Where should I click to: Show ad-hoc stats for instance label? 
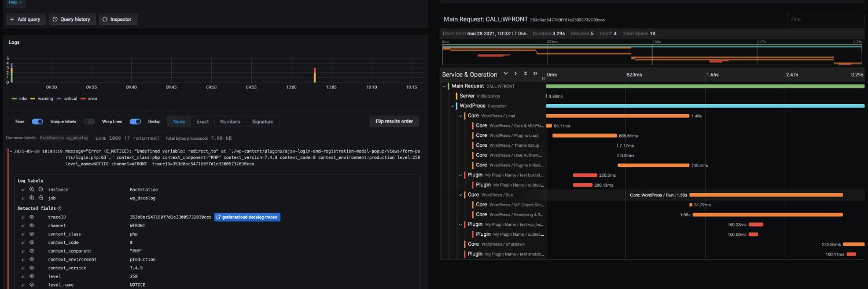23,190
